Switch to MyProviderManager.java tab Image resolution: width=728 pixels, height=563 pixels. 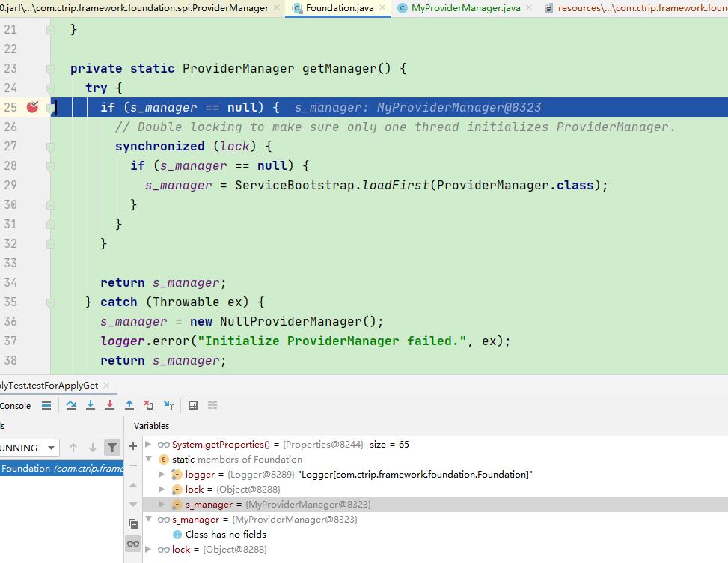[464, 8]
